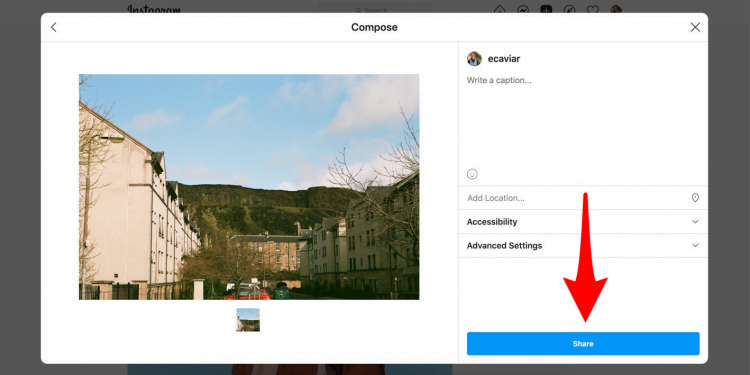This screenshot has width=750, height=375.
Task: Click the ecaviar profile avatar
Action: (474, 59)
